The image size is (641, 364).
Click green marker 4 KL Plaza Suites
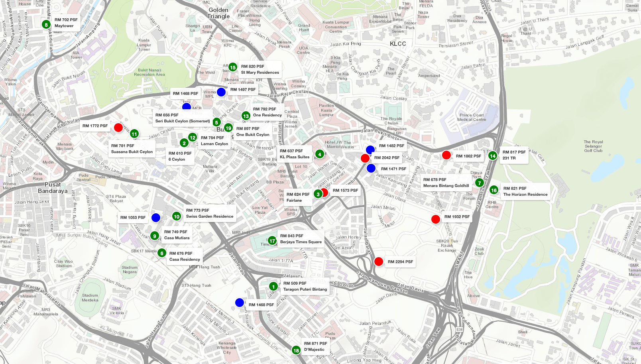point(319,154)
